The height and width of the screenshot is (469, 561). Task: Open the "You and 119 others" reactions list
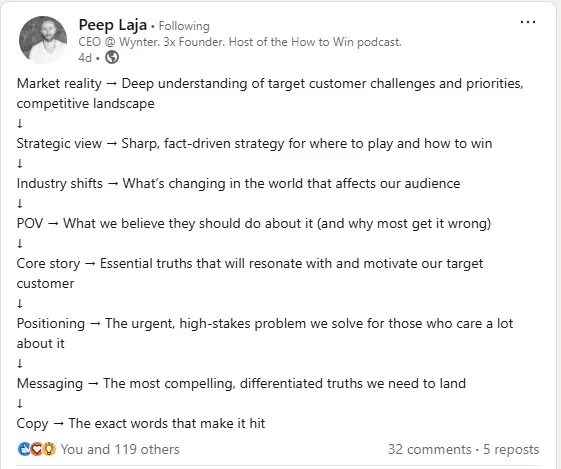click(x=120, y=449)
